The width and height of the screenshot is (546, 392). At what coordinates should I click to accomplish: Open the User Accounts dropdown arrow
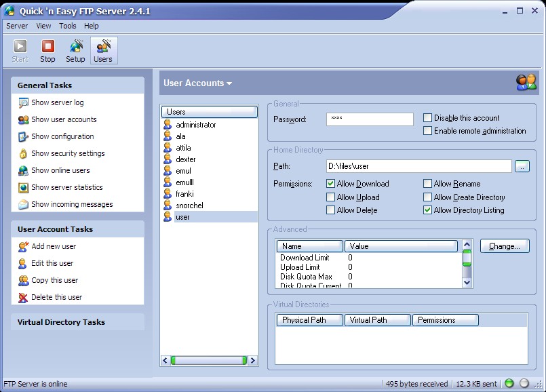[229, 83]
